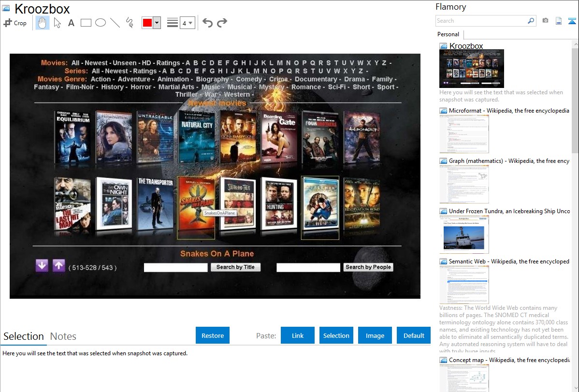This screenshot has height=392, width=579.
Task: Click the purple up arrow page button
Action: [x=58, y=266]
